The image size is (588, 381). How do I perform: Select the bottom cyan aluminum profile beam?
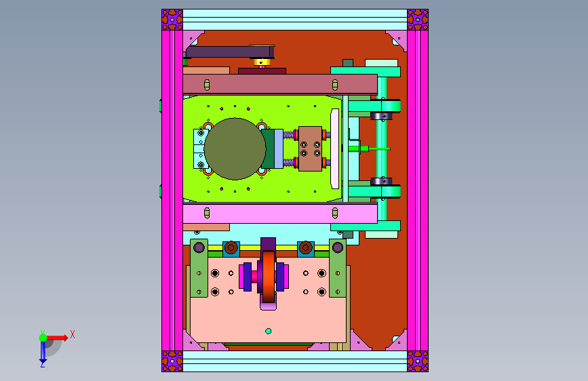point(295,361)
